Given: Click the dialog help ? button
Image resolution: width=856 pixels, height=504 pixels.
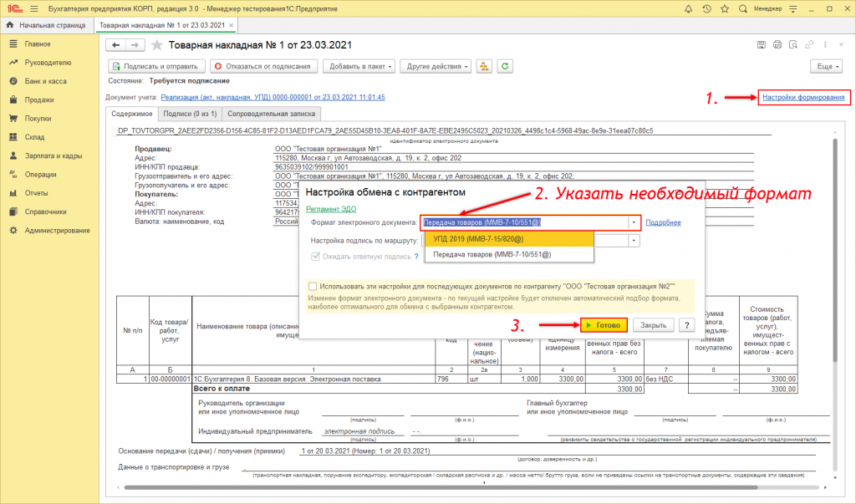Looking at the screenshot, I should (x=687, y=325).
